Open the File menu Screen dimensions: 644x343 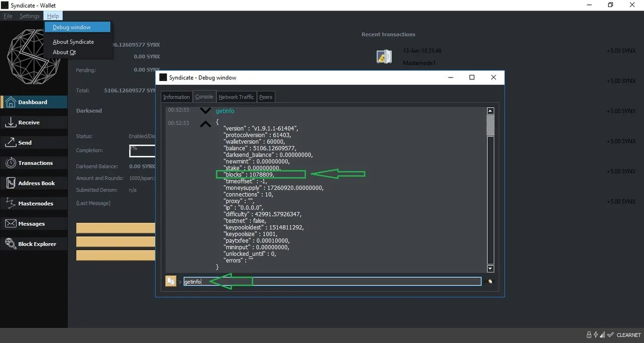8,16
